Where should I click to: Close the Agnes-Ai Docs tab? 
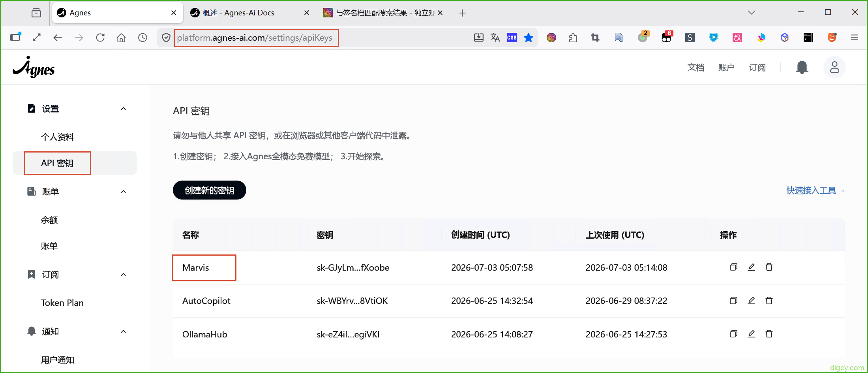307,13
